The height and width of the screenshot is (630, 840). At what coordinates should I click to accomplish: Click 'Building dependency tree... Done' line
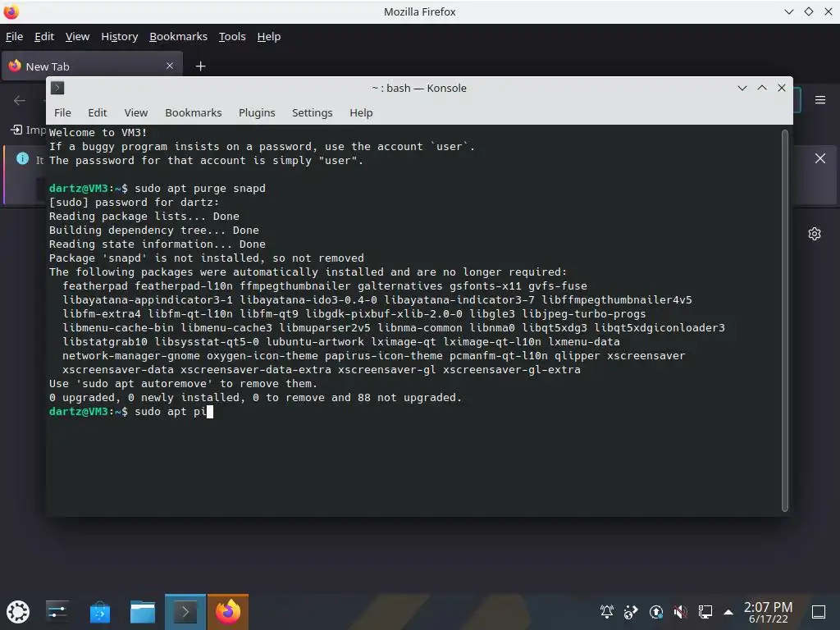point(153,230)
